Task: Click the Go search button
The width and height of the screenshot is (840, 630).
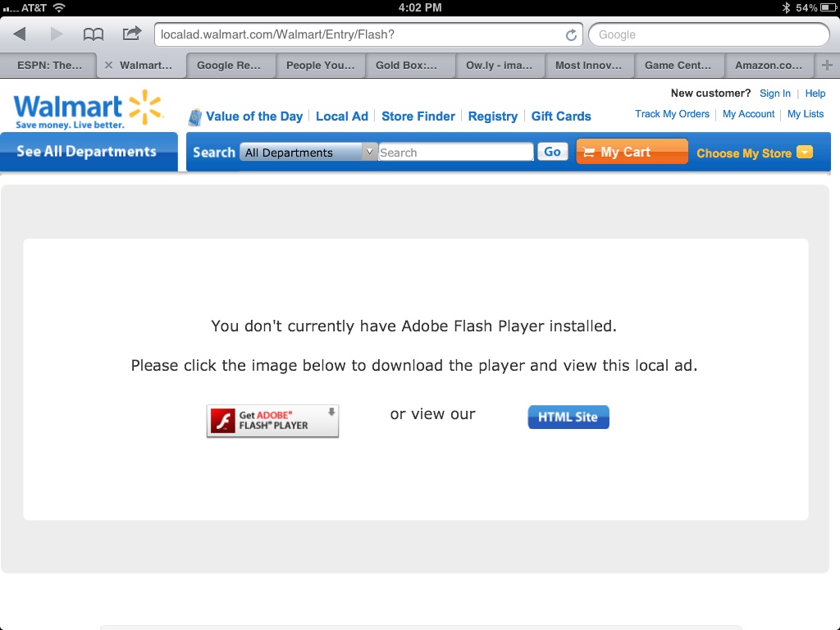Action: point(552,152)
